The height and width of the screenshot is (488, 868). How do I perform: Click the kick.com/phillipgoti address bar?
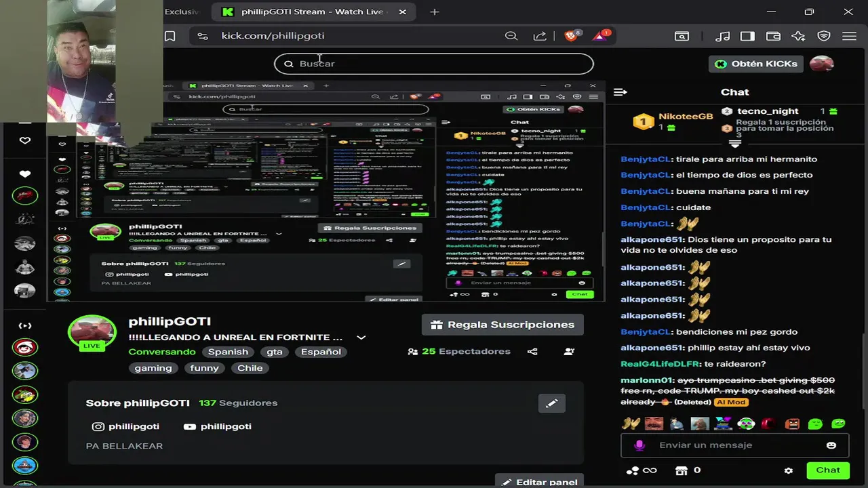pos(273,36)
